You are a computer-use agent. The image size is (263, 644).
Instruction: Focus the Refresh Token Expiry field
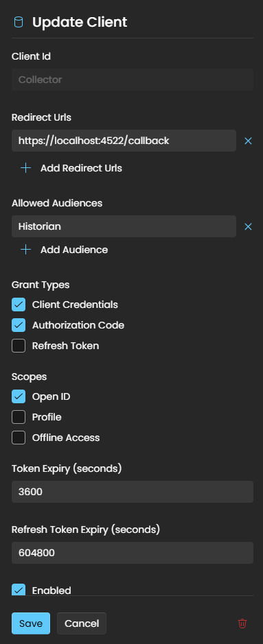click(x=133, y=553)
